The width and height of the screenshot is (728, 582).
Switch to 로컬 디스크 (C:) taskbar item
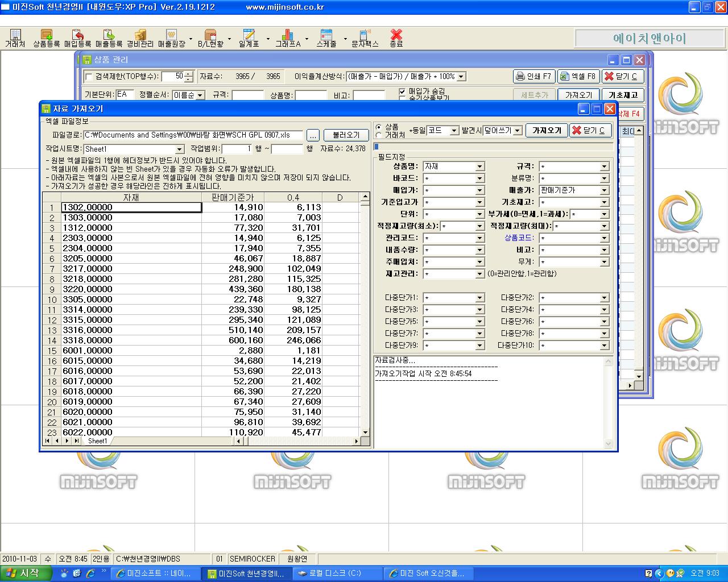click(338, 573)
